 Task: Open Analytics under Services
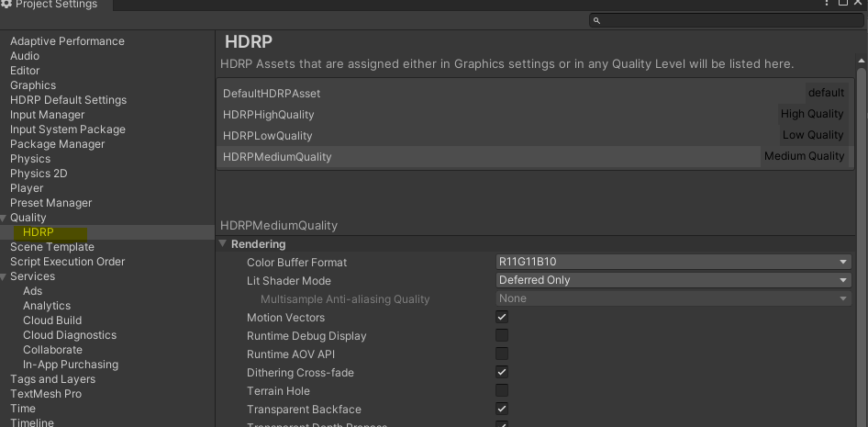click(47, 306)
